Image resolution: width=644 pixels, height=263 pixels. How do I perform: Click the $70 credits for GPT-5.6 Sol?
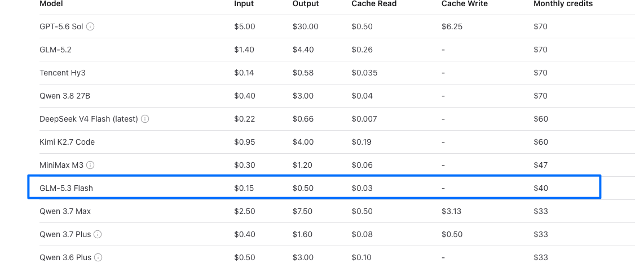tap(540, 26)
